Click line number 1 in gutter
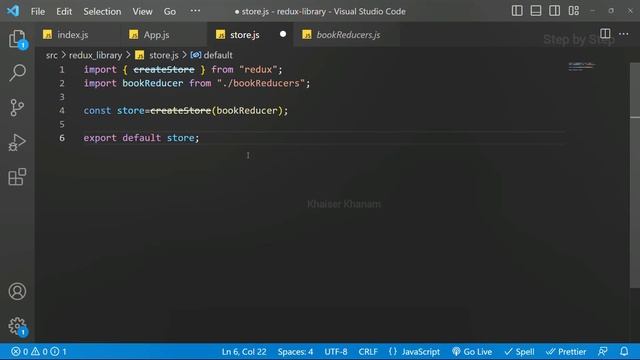The width and height of the screenshot is (640, 360). coord(62,70)
